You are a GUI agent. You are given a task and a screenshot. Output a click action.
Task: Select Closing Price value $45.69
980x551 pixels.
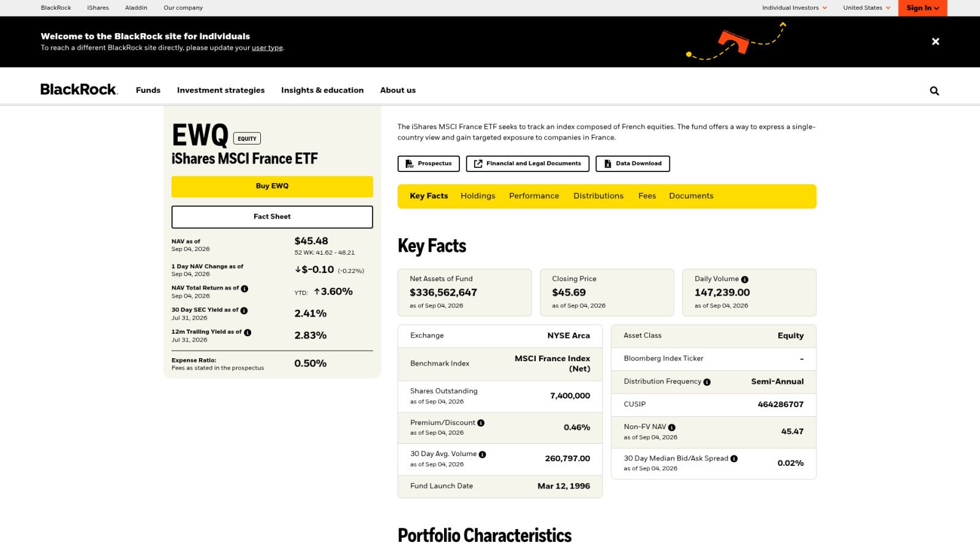(569, 293)
